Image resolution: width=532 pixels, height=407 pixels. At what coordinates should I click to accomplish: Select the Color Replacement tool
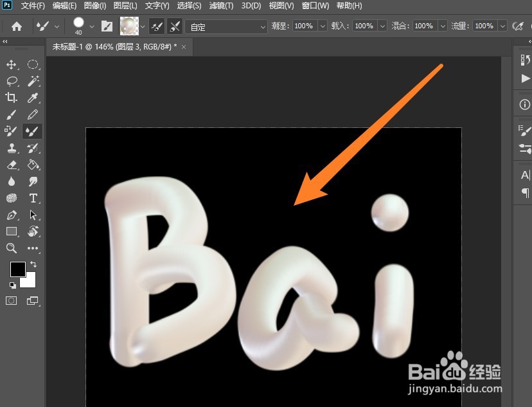click(x=11, y=131)
